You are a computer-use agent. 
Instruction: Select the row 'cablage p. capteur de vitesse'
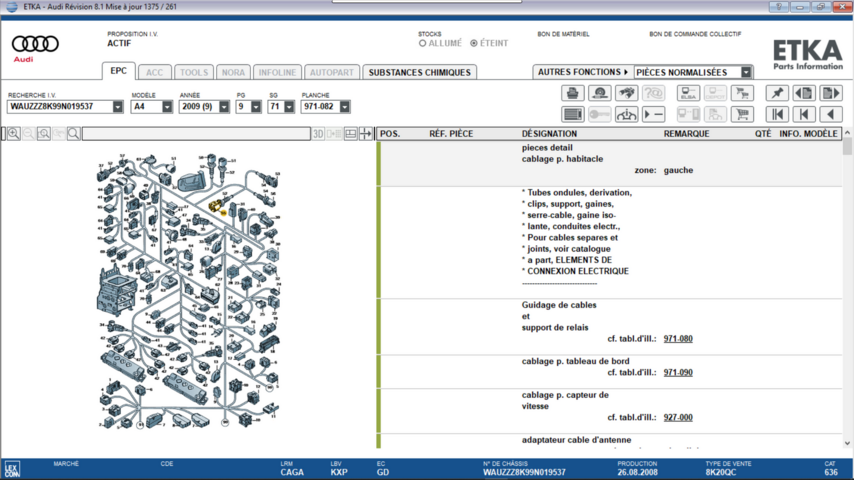pyautogui.click(x=610, y=411)
